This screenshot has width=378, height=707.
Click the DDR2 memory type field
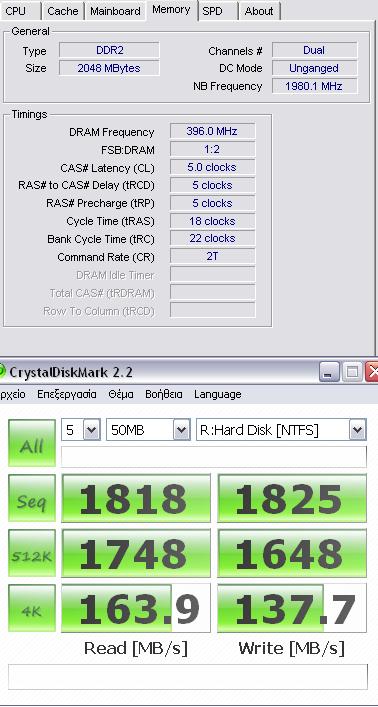109,50
